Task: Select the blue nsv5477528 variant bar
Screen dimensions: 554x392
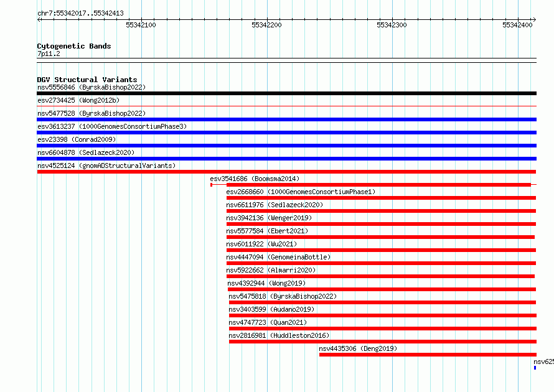Action: (x=286, y=119)
